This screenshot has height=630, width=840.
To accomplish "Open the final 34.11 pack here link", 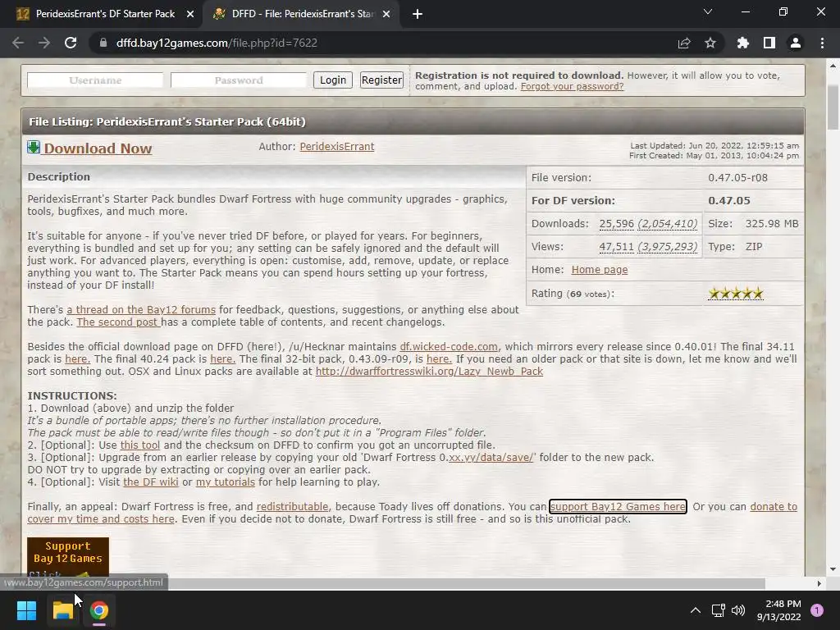I will (77, 359).
